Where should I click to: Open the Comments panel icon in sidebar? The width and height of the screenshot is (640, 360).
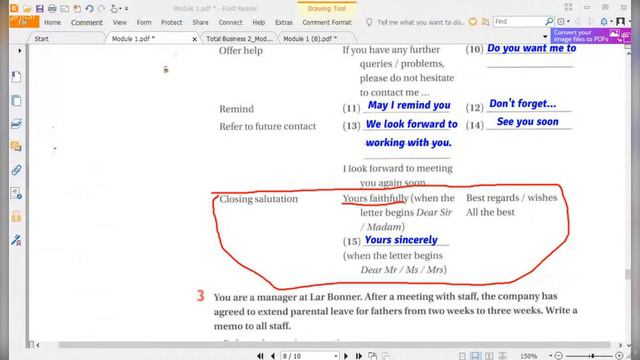point(16,146)
